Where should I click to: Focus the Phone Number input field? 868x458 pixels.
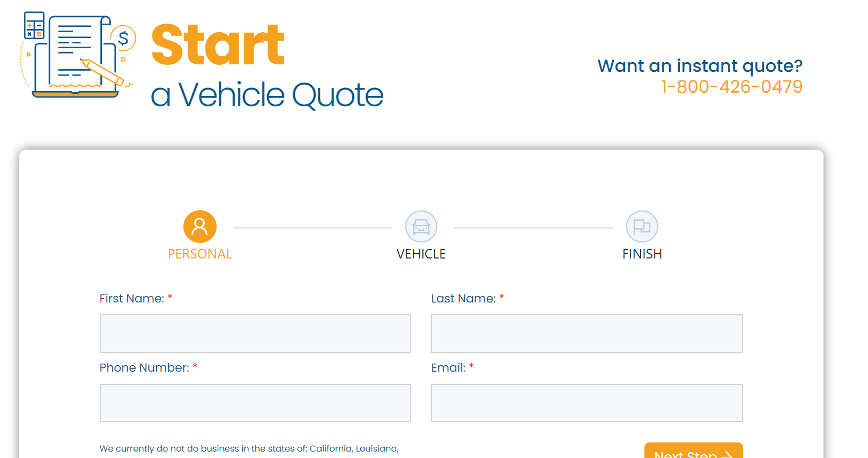click(255, 403)
